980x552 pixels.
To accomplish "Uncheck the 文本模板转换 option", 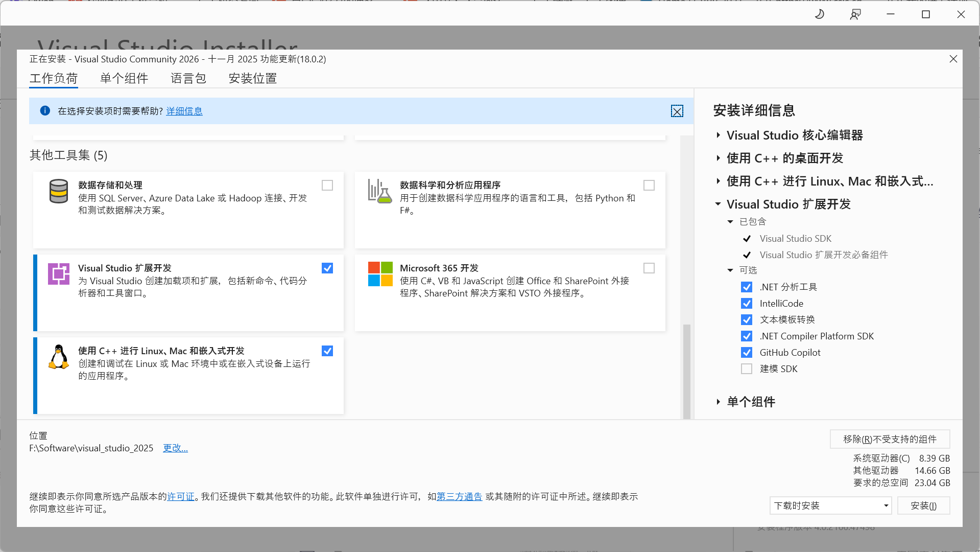I will [x=747, y=320].
